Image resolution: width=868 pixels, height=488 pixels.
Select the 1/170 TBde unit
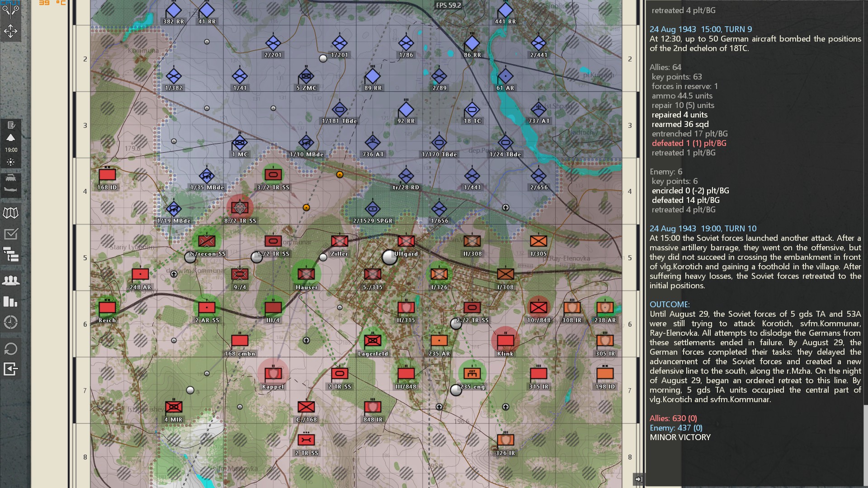[439, 143]
